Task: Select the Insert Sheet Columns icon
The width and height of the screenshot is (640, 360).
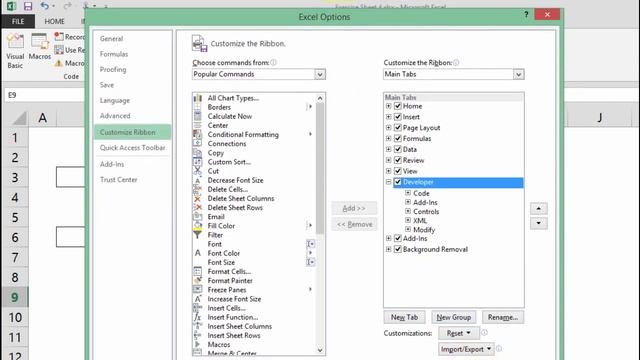Action: [198, 326]
